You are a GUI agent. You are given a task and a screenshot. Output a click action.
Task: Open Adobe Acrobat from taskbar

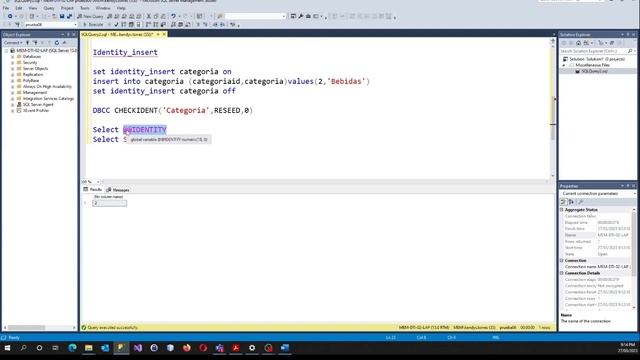[x=236, y=348]
